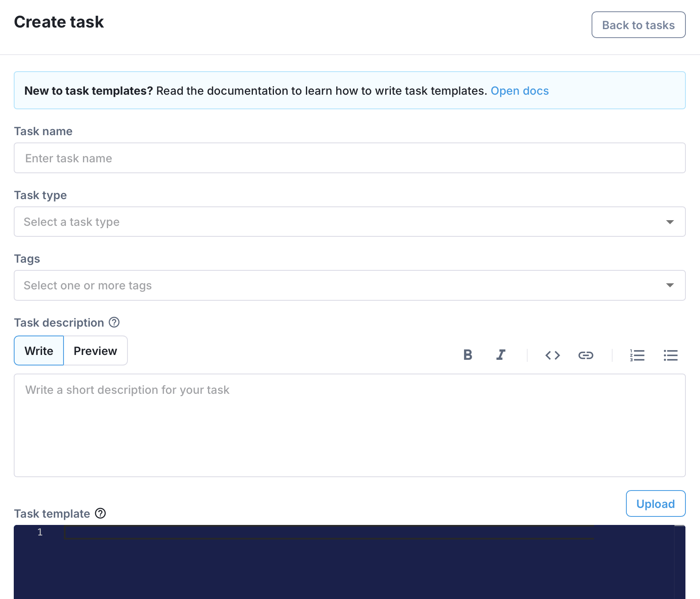Expand the Task type dropdown arrow

670,222
